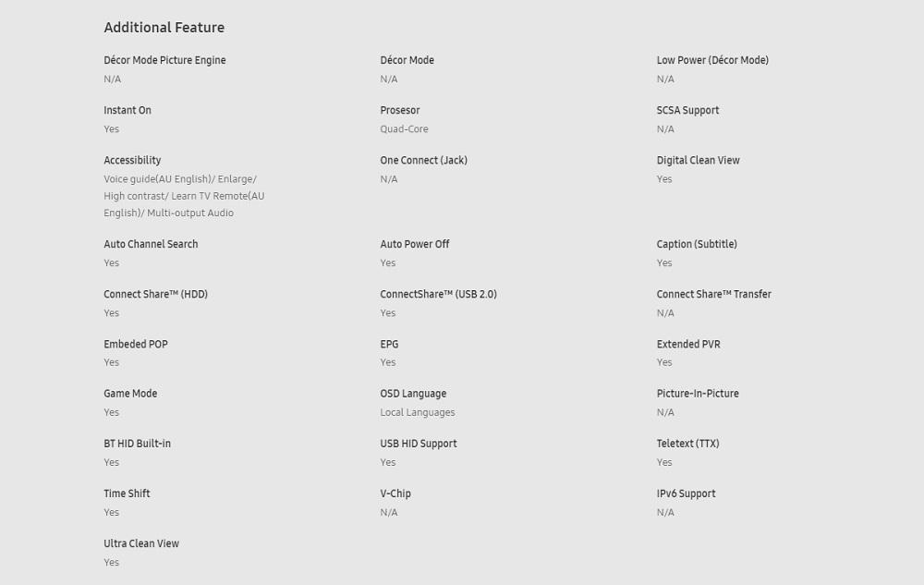Screen dimensions: 924x585
Task: Click the IPv6 Support label
Action: tap(686, 494)
